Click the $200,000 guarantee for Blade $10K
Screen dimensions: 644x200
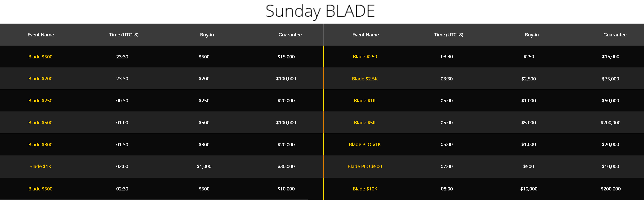click(610, 189)
